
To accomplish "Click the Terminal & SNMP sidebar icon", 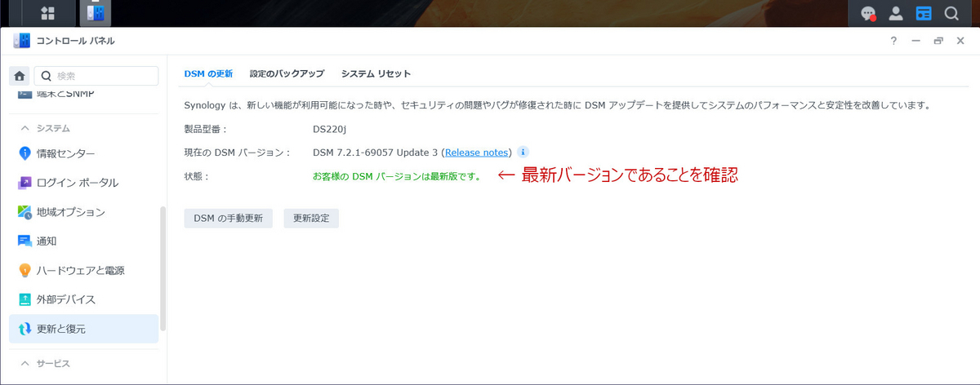I will click(24, 95).
